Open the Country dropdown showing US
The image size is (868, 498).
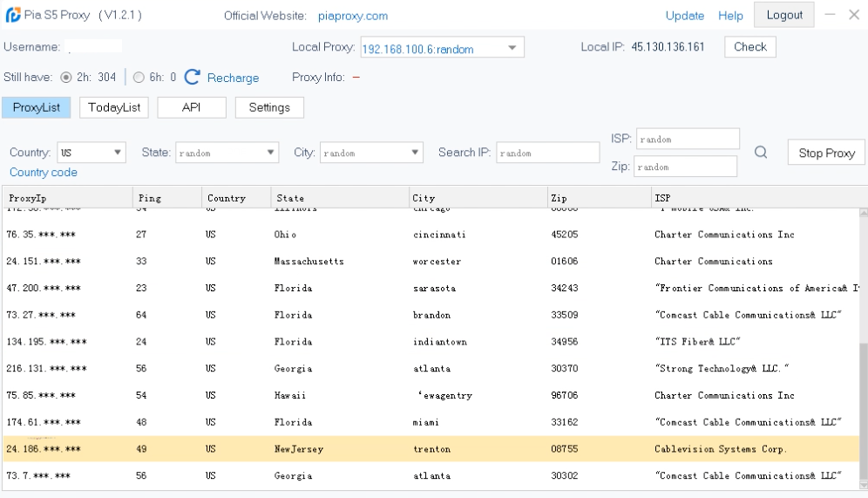pyautogui.click(x=92, y=153)
